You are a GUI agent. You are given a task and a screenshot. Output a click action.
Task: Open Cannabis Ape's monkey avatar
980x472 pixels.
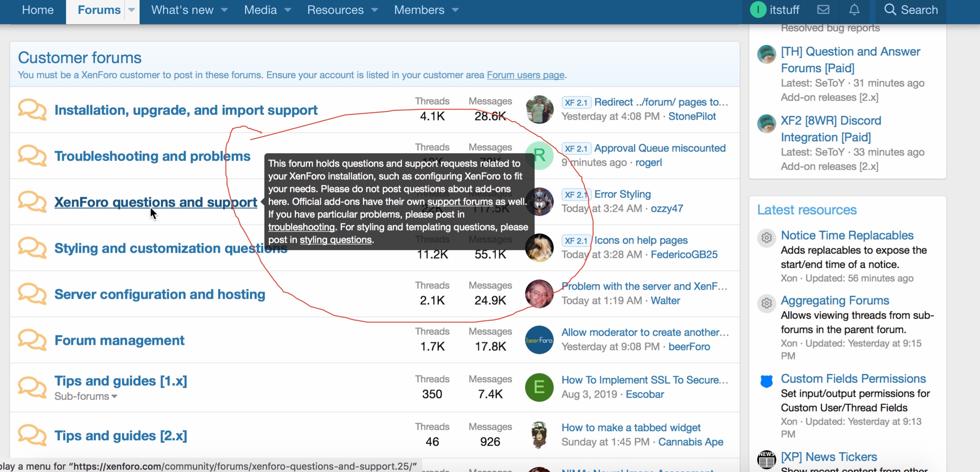539,435
